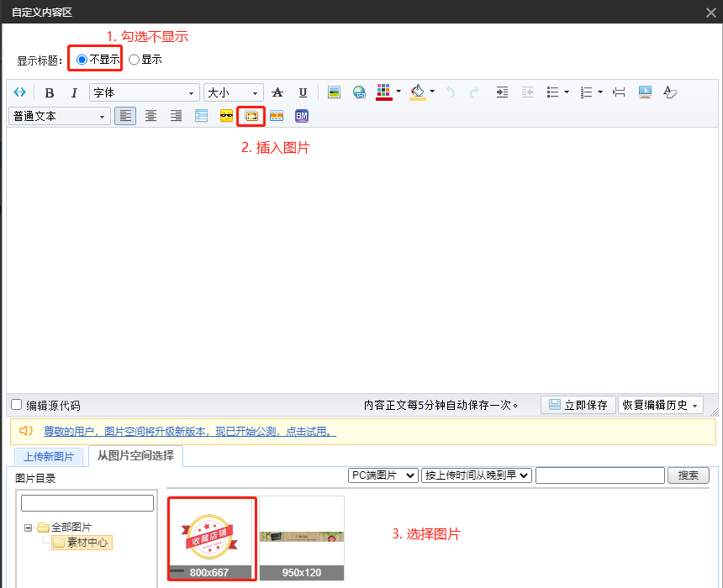The height and width of the screenshot is (588, 723).
Task: Open the background color dropdown arrow
Action: (x=432, y=92)
